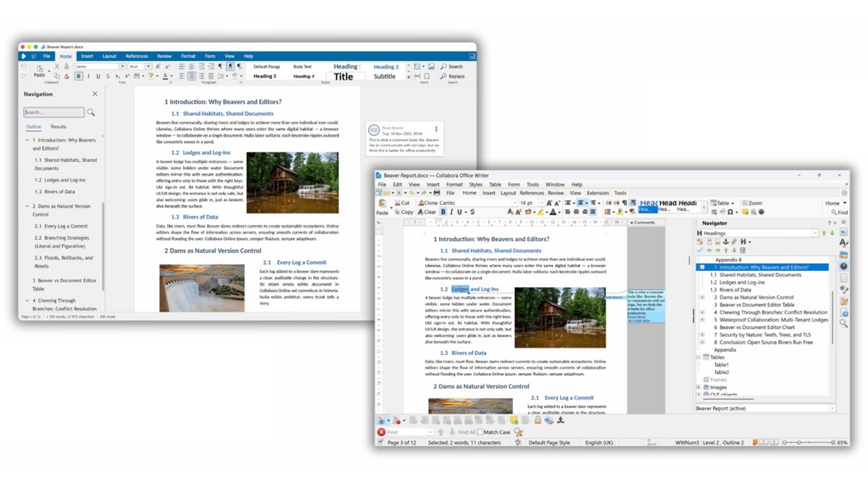This screenshot has height=488, width=868.
Task: Adjust the zoom slider in the status bar
Action: click(799, 442)
